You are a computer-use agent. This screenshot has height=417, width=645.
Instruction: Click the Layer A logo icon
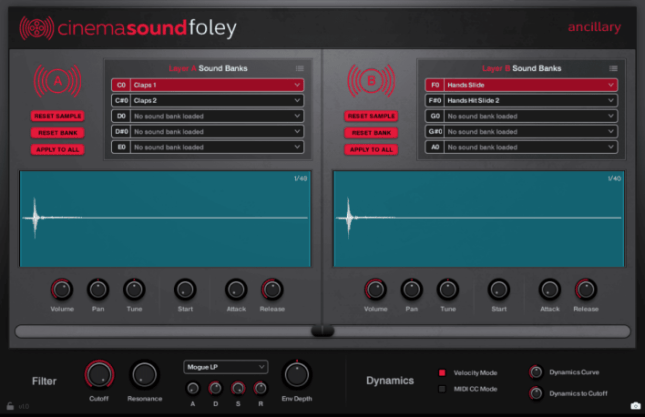[x=58, y=81]
